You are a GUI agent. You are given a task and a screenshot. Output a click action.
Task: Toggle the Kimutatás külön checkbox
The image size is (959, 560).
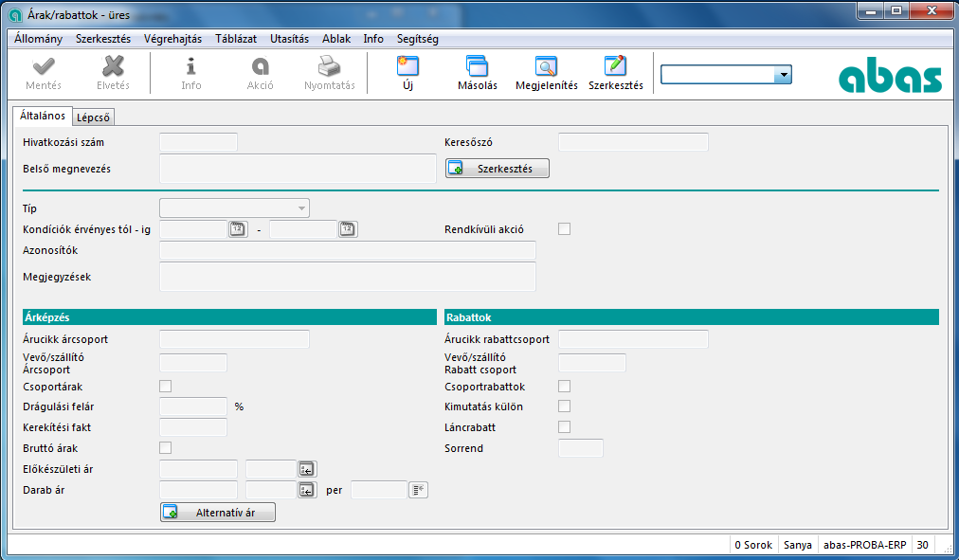tap(564, 406)
